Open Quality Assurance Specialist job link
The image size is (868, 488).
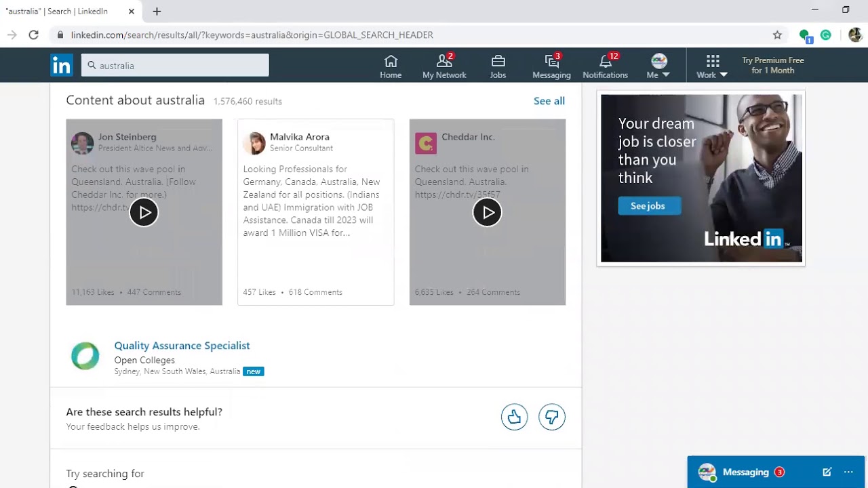point(182,346)
